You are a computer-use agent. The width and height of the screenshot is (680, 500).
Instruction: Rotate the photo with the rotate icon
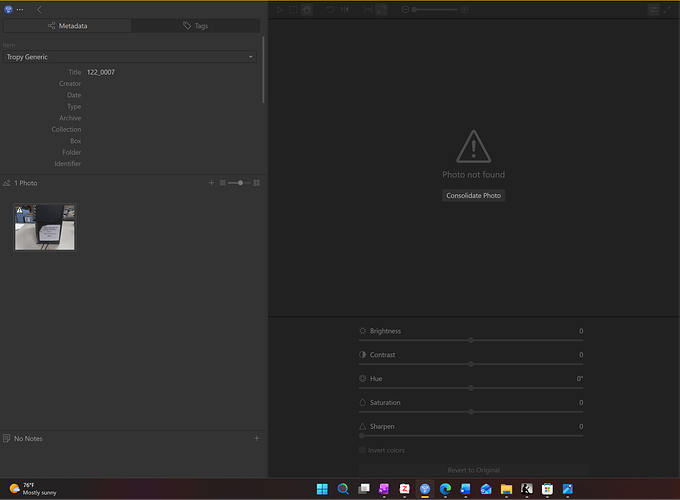(330, 10)
